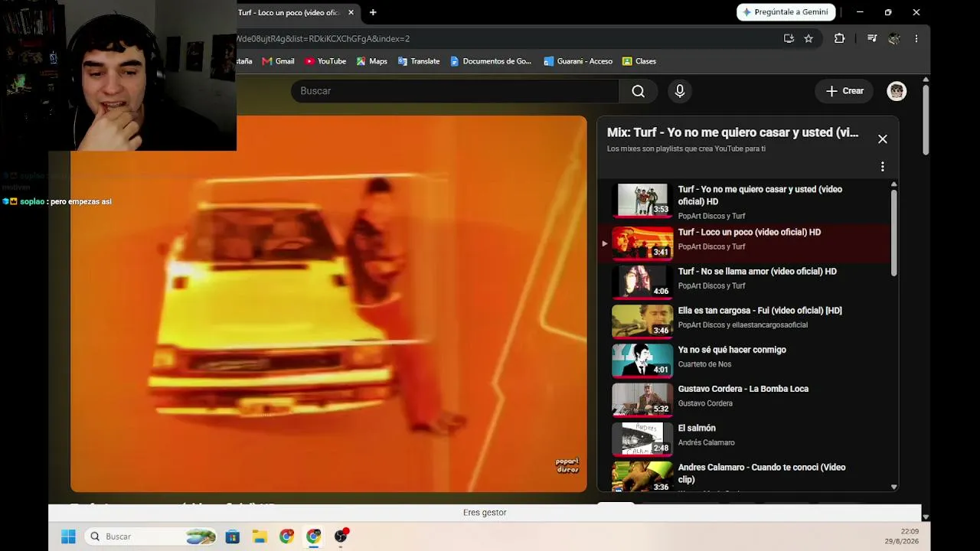
Task: Click the taskbar Buscar search box
Action: click(151, 536)
